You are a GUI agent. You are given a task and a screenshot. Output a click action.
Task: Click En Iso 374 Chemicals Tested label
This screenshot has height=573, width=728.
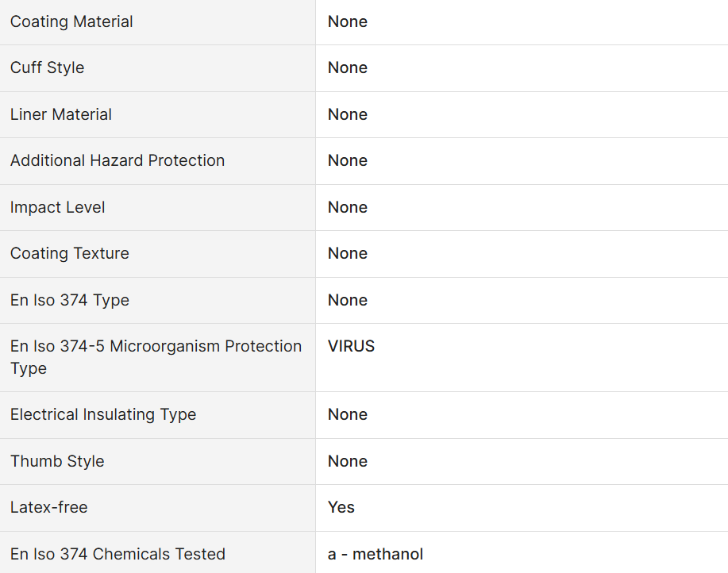(x=118, y=554)
